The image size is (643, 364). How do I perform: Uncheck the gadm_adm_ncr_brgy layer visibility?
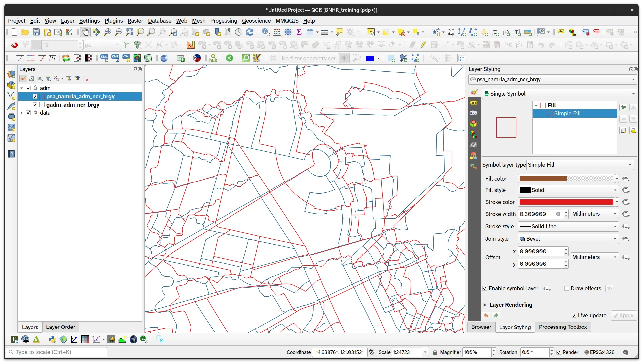35,105
